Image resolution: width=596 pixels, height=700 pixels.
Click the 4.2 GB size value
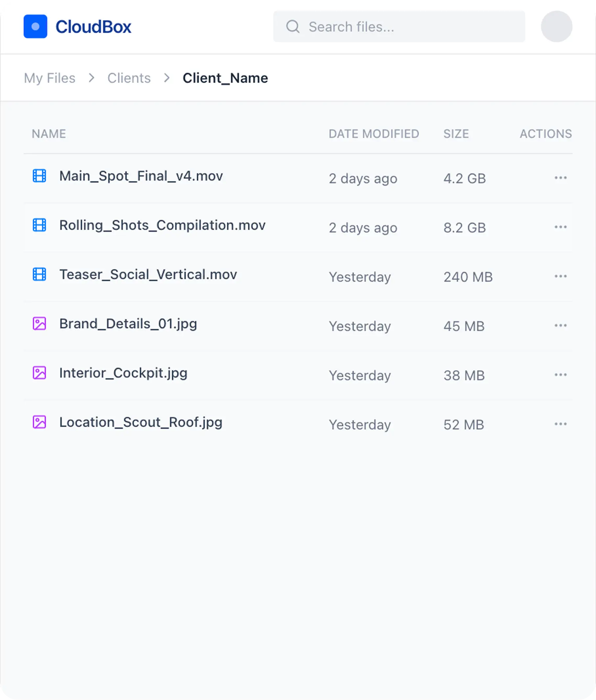(465, 178)
